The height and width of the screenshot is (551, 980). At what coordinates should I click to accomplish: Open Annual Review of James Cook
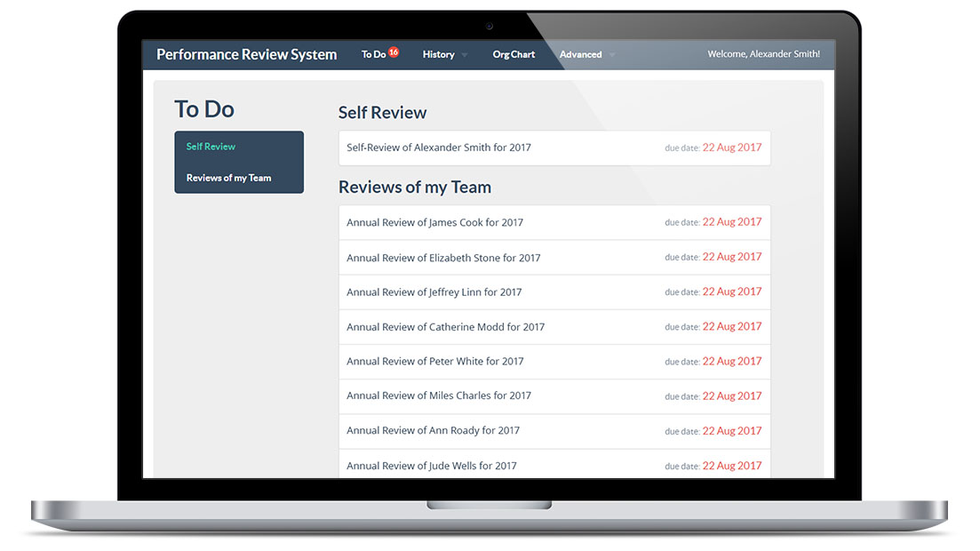(x=435, y=223)
